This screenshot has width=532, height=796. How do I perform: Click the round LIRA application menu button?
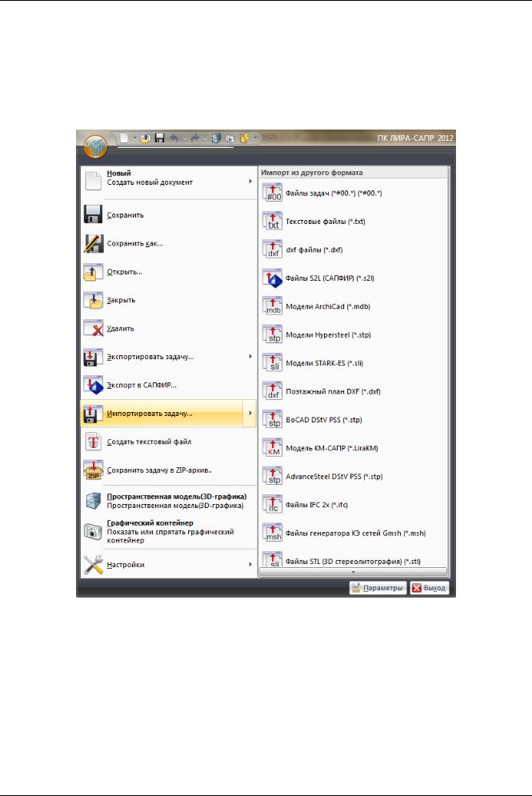coord(95,146)
